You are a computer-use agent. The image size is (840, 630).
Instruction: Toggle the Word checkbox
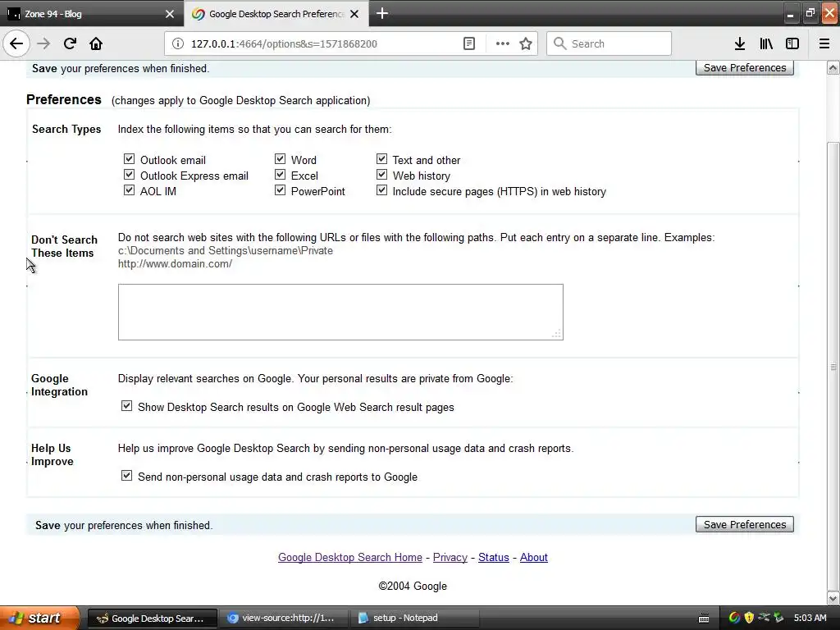(280, 158)
